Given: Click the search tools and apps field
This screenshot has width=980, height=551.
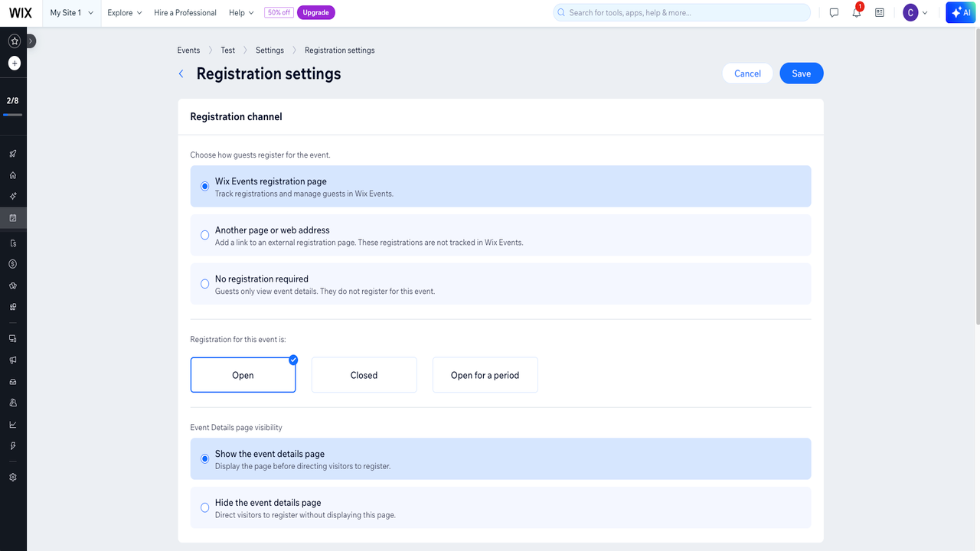Looking at the screenshot, I should pos(681,13).
